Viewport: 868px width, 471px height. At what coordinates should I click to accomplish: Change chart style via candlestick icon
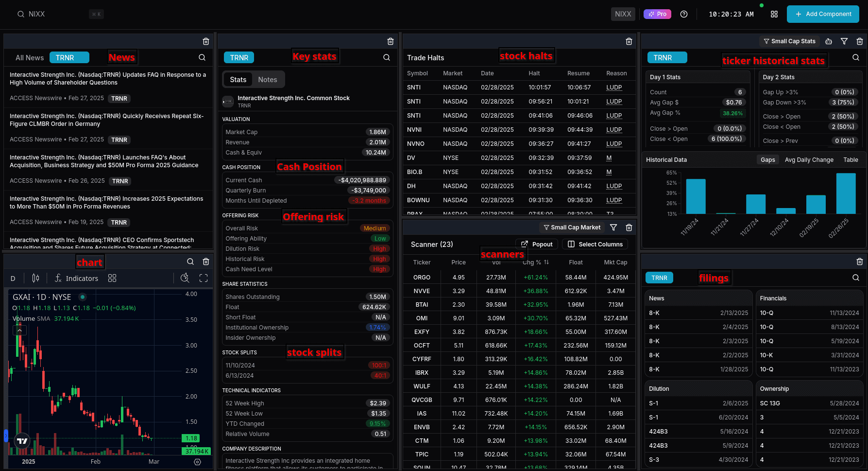(x=35, y=278)
